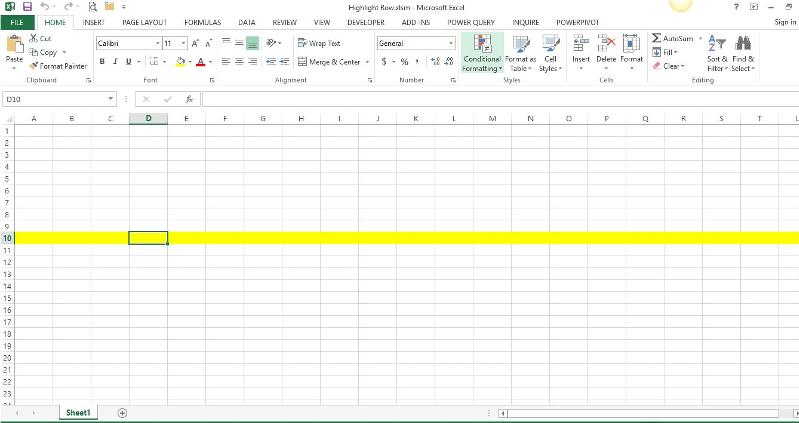Click Merge & Center button

pyautogui.click(x=329, y=62)
